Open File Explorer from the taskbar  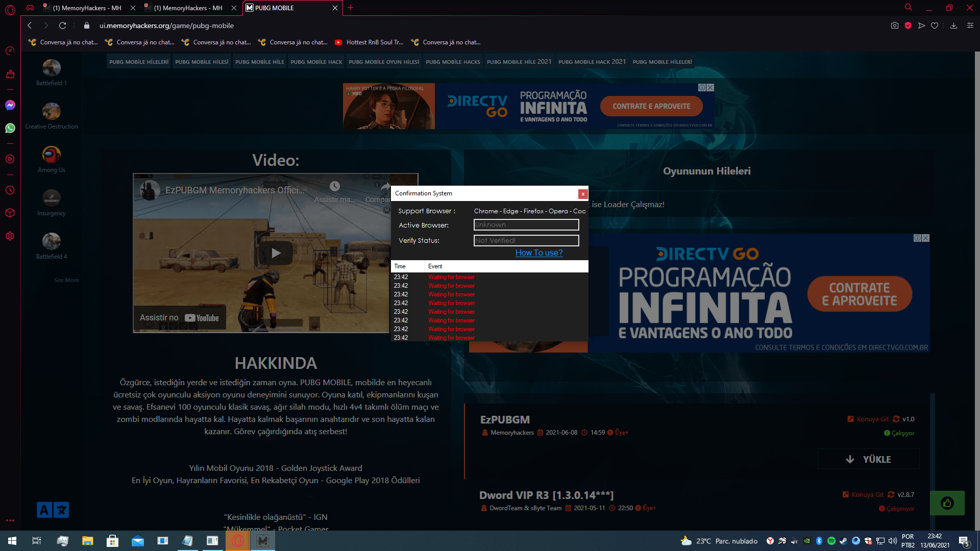[88, 541]
